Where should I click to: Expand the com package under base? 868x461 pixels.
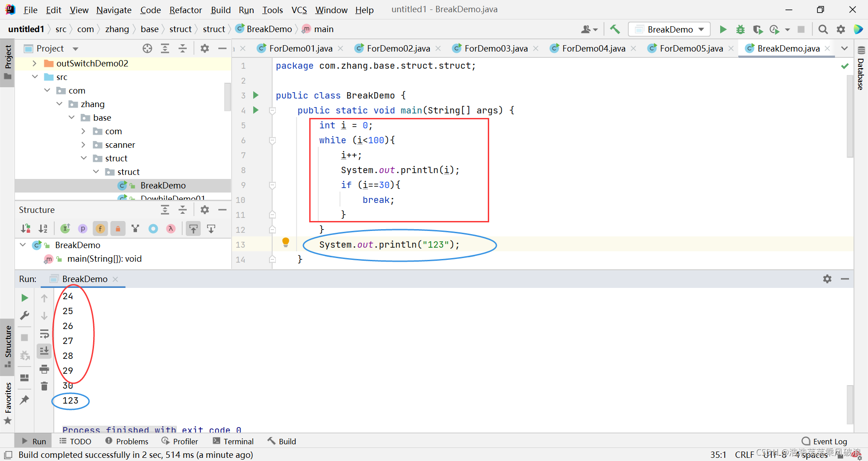pos(83,131)
